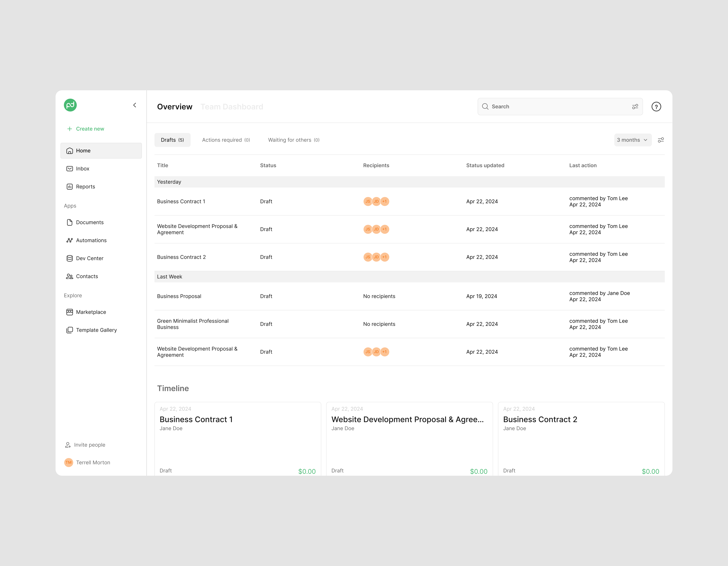Open the Home section
The height and width of the screenshot is (566, 728).
point(101,151)
